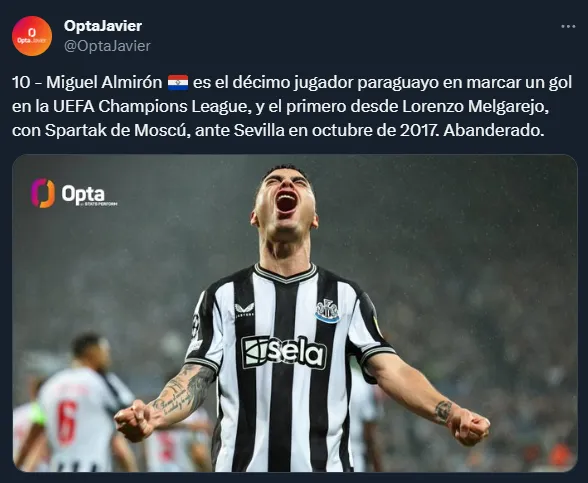Click the Opta text beside logo icon

[x=83, y=194]
